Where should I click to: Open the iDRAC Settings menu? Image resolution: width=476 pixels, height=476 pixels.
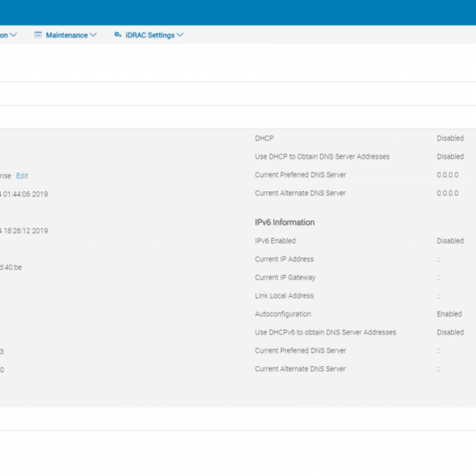150,35
